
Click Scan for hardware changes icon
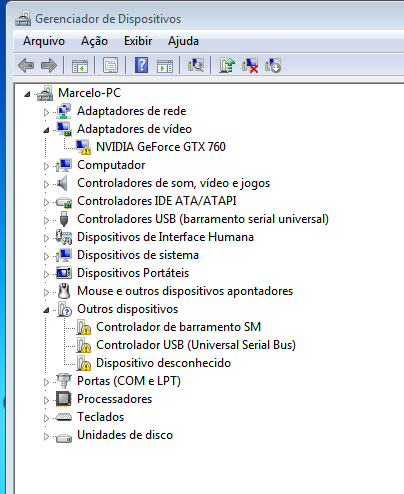click(x=196, y=65)
